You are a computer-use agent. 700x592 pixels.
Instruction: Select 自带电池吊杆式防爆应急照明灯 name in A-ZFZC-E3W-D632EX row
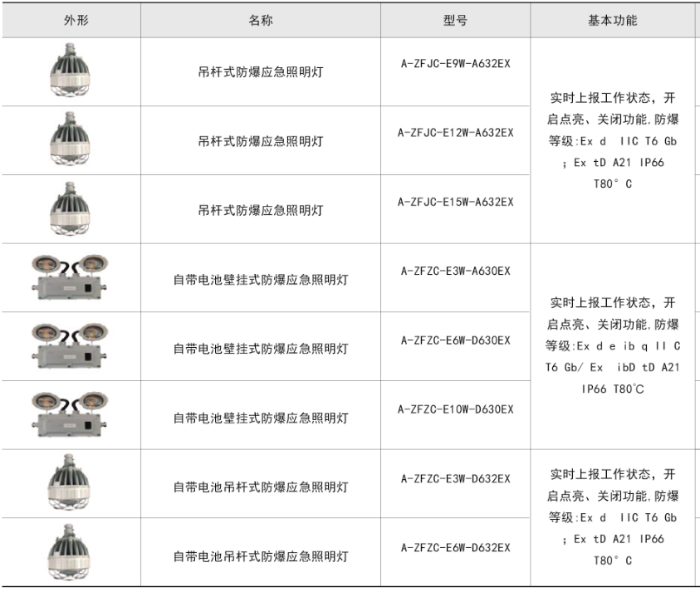[260, 487]
